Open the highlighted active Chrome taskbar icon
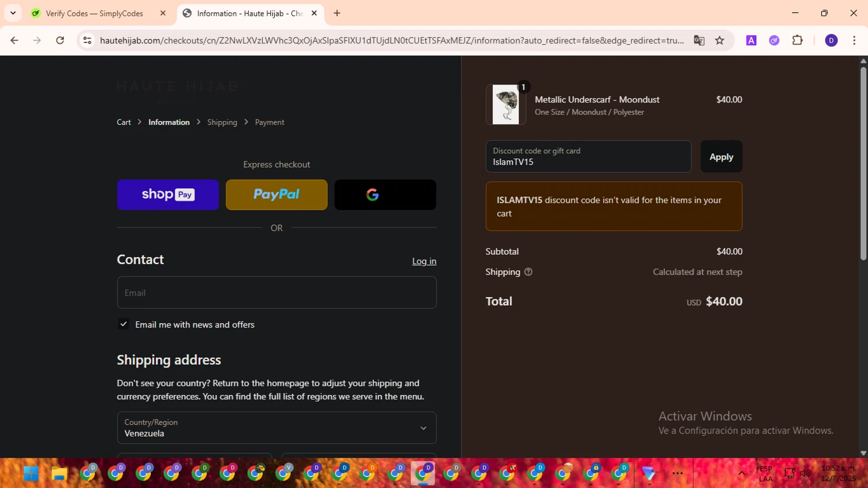The height and width of the screenshot is (488, 868). pyautogui.click(x=423, y=474)
